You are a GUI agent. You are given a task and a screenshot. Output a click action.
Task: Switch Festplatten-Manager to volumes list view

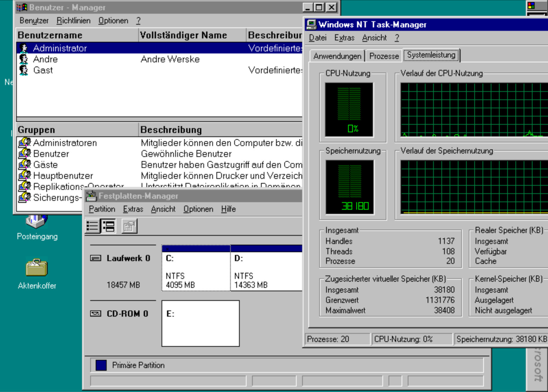[93, 226]
